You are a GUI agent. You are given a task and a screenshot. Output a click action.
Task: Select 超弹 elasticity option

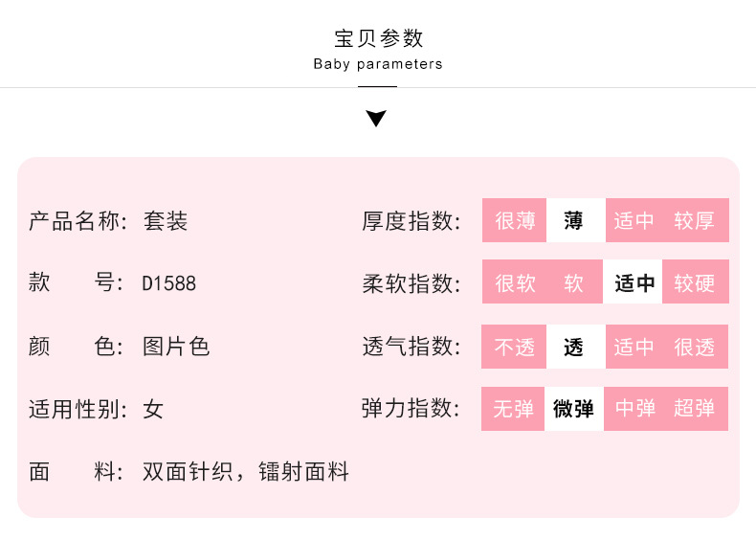coord(695,410)
